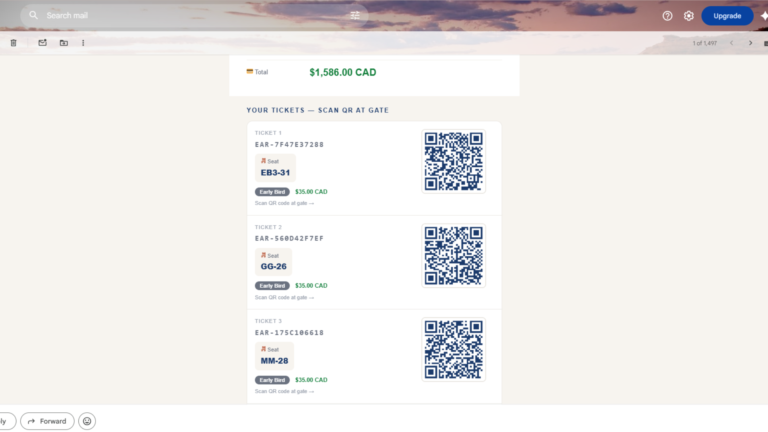The width and height of the screenshot is (768, 432).
Task: Click the Forward button
Action: click(47, 421)
